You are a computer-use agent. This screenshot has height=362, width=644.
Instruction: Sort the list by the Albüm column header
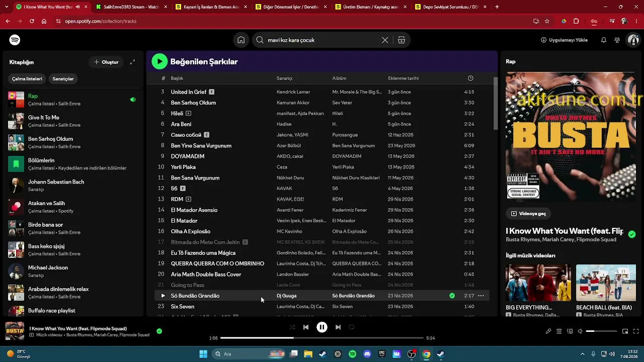(339, 78)
